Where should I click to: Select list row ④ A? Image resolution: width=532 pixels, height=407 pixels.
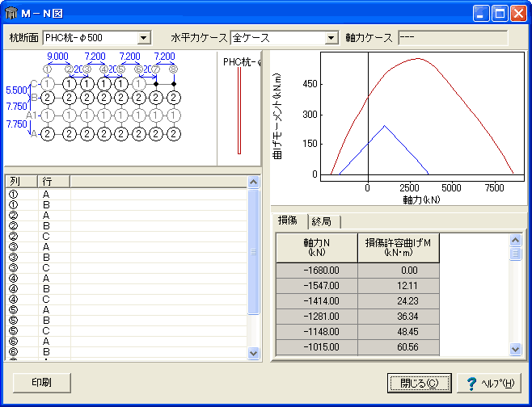tap(126, 279)
